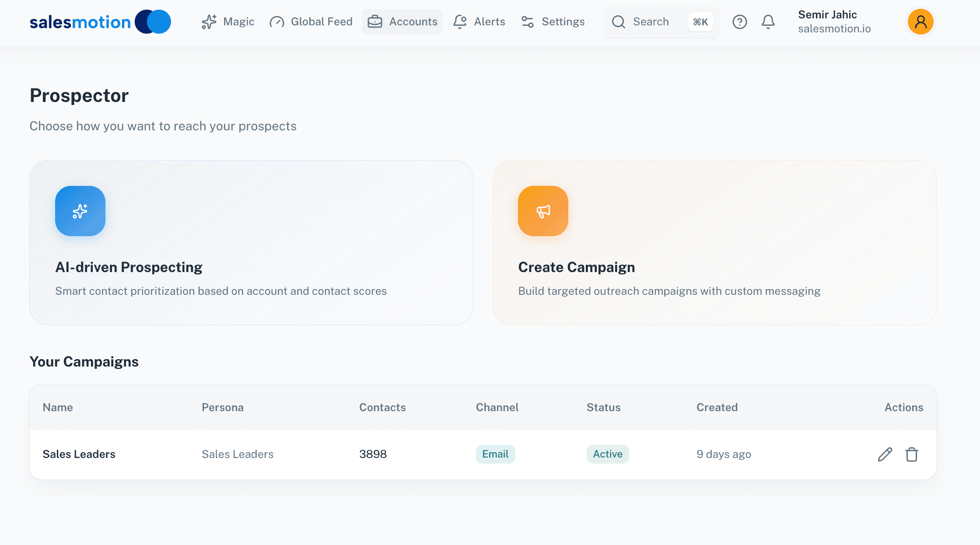This screenshot has width=980, height=545.
Task: Open the Settings menu item
Action: coord(553,21)
